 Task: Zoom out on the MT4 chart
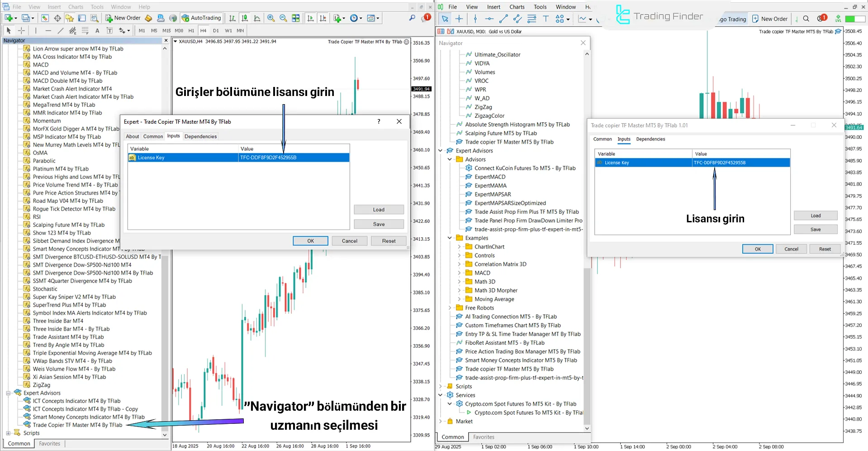coord(283,18)
